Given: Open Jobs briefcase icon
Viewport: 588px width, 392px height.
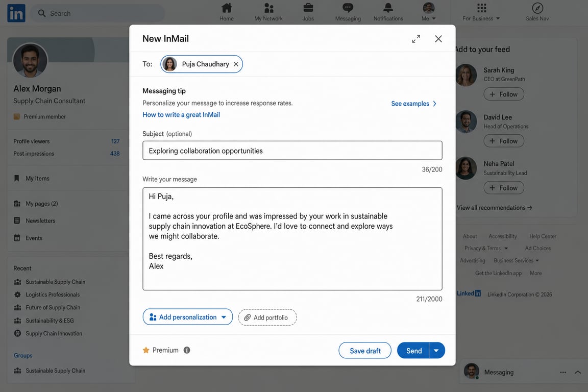Looking at the screenshot, I should (308, 8).
